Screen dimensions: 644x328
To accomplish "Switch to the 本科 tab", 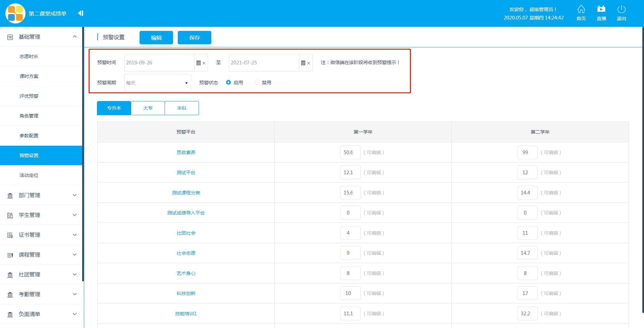I will click(182, 108).
